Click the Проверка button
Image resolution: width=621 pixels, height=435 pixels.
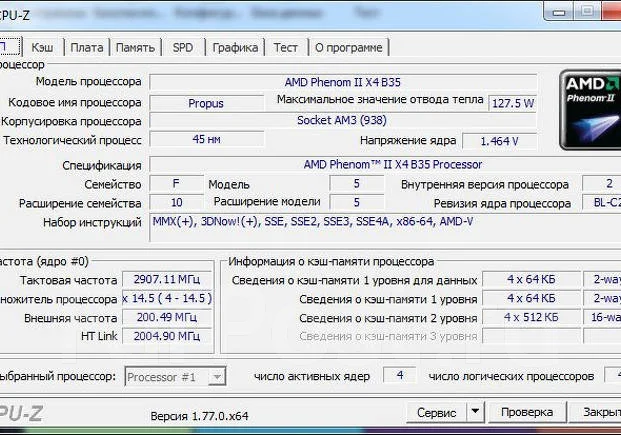tap(527, 412)
